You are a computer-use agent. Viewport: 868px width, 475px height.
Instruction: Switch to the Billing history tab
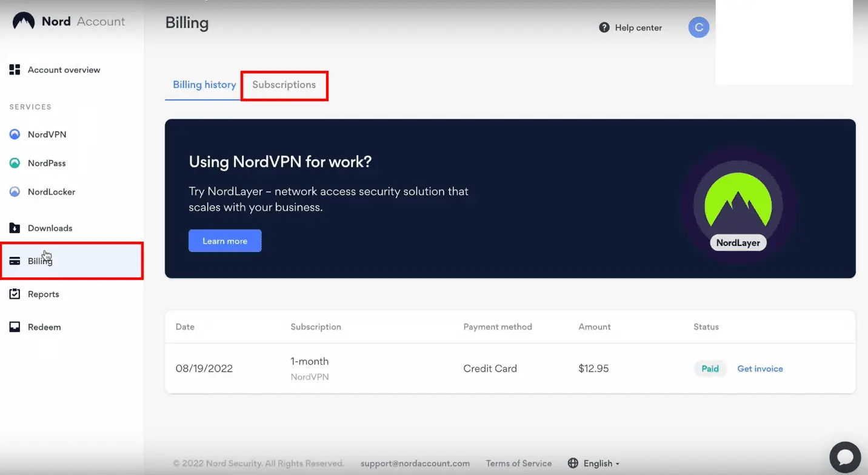204,85
